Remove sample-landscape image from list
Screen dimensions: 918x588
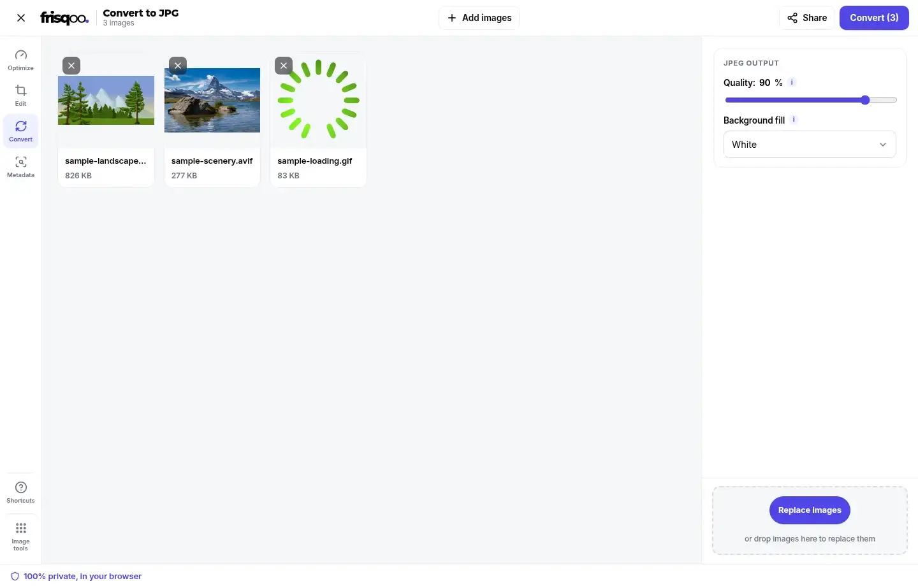pos(71,66)
